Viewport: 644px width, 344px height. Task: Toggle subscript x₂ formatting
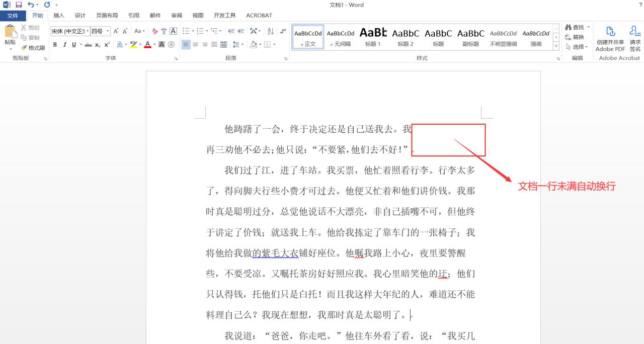(x=98, y=45)
